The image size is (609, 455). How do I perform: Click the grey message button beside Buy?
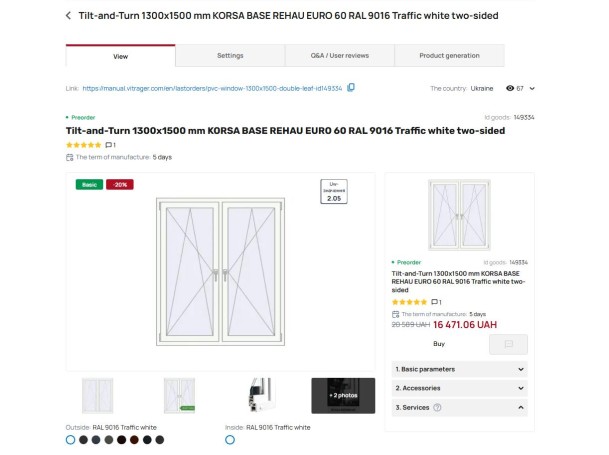tap(508, 344)
